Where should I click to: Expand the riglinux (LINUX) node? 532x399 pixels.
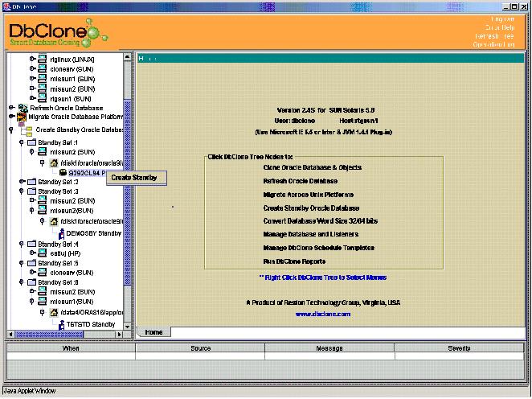tap(32, 59)
